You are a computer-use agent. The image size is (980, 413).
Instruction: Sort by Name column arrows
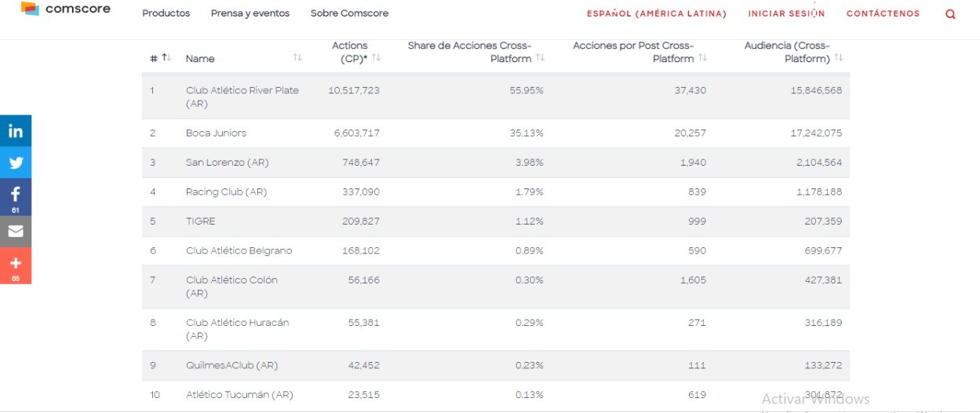coord(297,57)
